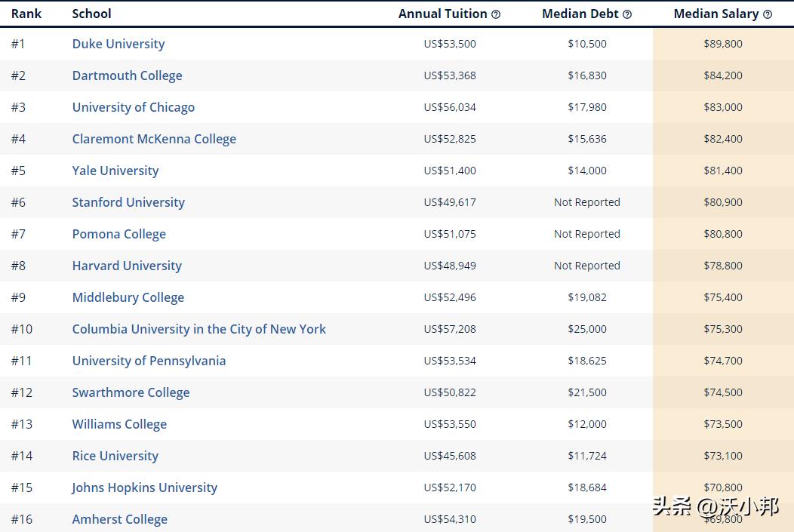Open the Amherst College link
This screenshot has width=794, height=532.
pos(120,519)
